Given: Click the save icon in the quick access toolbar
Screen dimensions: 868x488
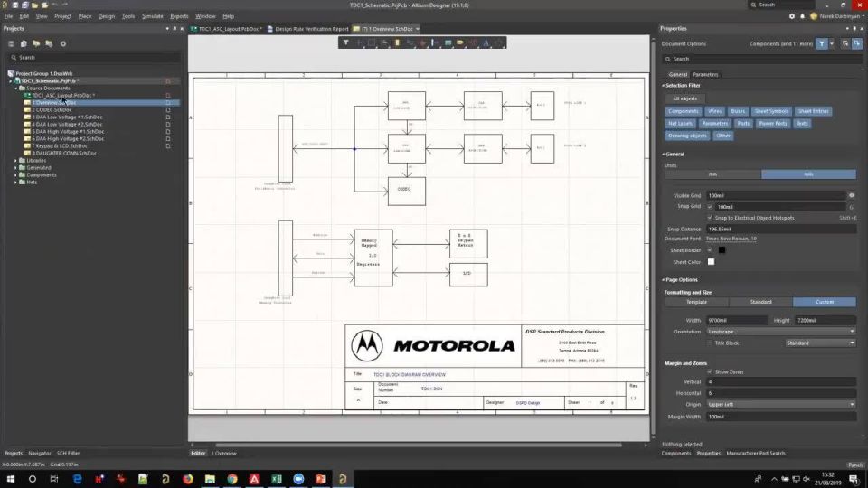Looking at the screenshot, I should [x=15, y=5].
